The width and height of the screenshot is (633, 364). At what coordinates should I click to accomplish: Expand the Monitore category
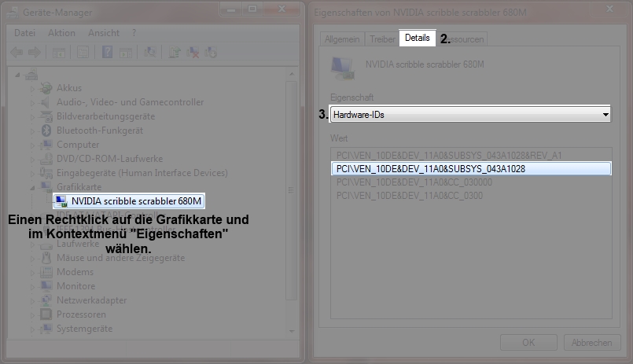coord(33,286)
